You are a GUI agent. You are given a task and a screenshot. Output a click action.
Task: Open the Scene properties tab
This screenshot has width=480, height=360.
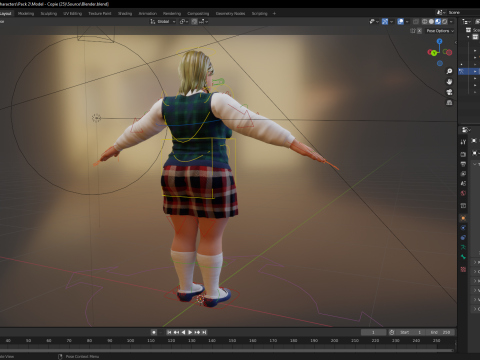point(463,183)
